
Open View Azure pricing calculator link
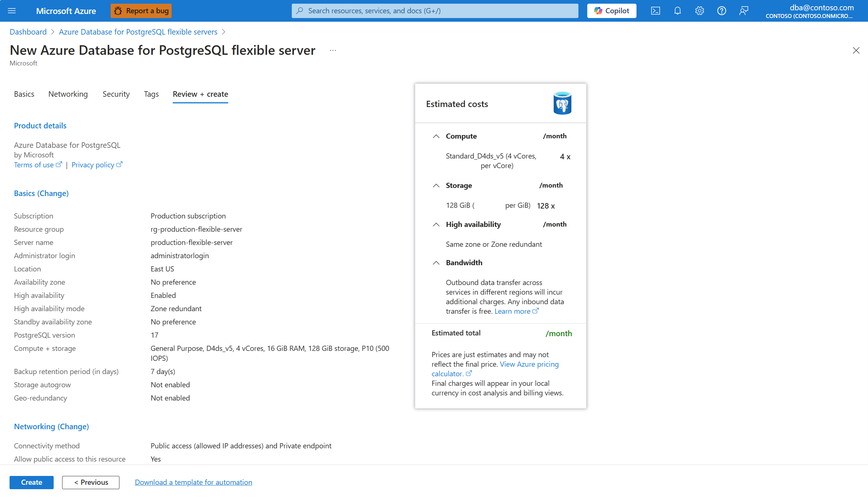click(529, 364)
